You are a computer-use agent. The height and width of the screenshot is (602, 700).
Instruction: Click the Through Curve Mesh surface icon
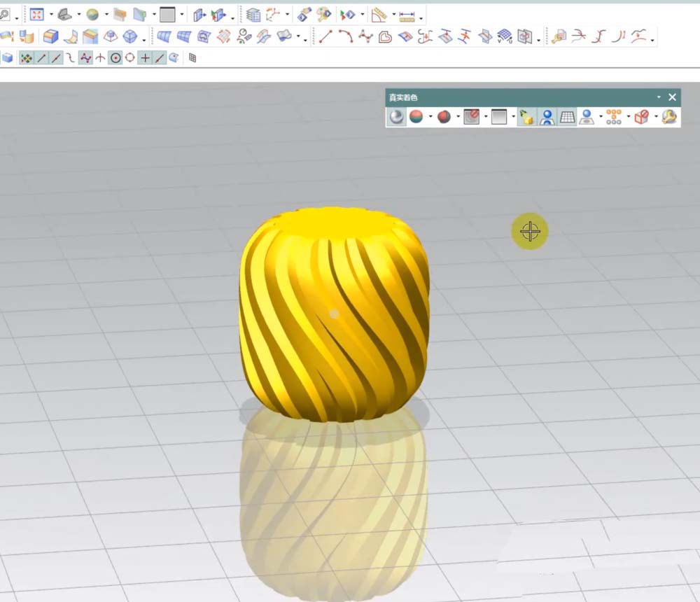pos(184,36)
